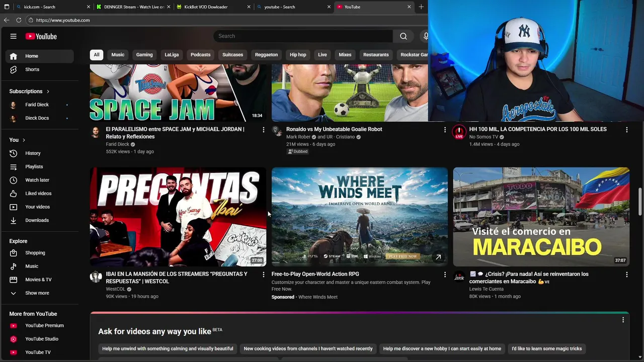The image size is (644, 362).
Task: Click the YouTube logo
Action: coord(41,36)
